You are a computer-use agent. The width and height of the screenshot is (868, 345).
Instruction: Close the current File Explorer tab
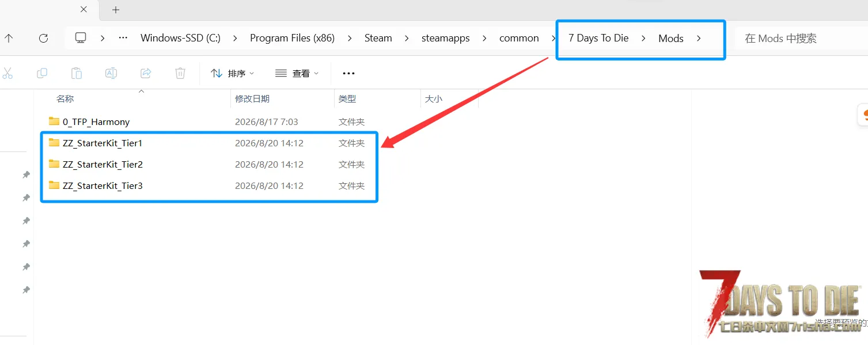pyautogui.click(x=84, y=9)
